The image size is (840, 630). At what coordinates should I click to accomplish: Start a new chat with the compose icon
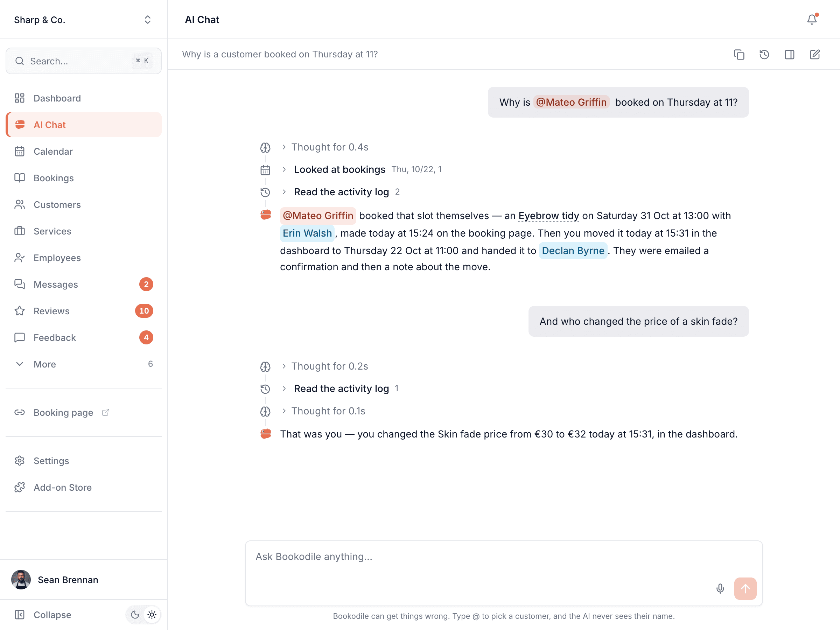(x=814, y=55)
